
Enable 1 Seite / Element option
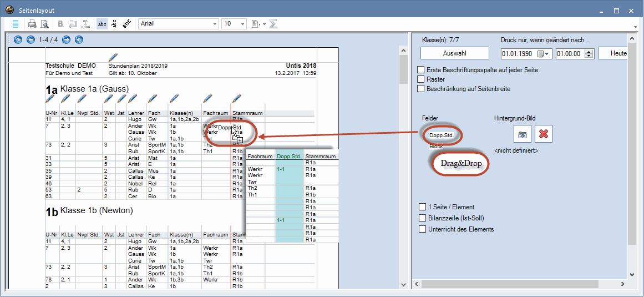coord(422,207)
